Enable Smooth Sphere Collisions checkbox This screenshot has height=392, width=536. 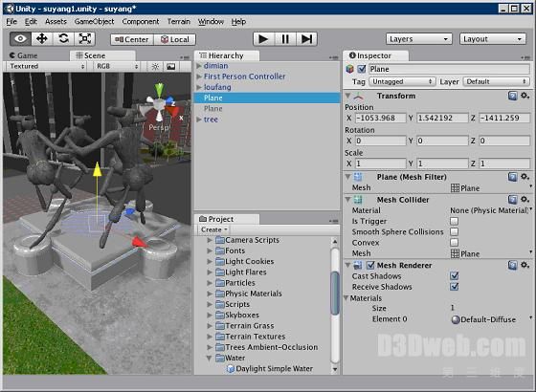tap(454, 231)
